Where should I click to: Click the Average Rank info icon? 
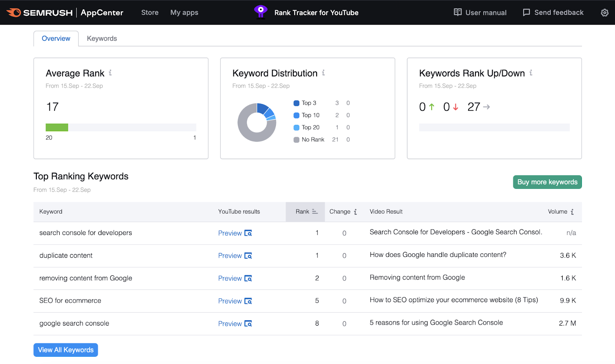tap(111, 73)
